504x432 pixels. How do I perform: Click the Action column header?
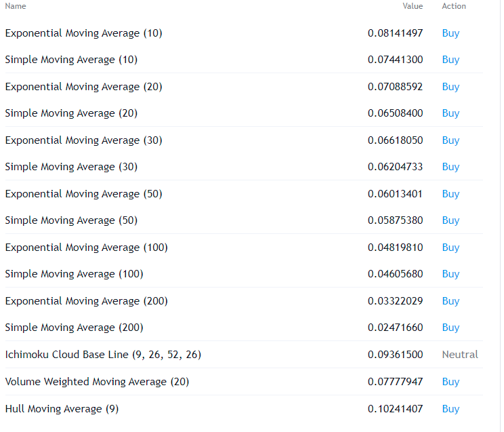point(454,6)
